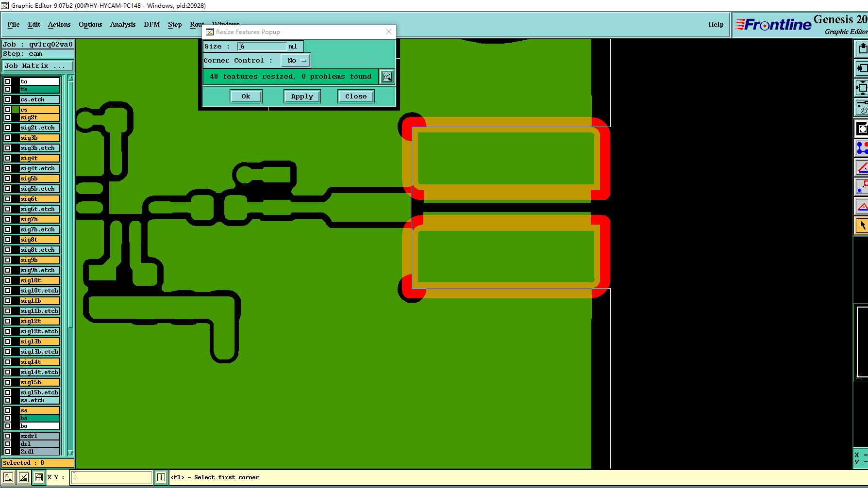Open the Job Matrix ... selector
868x488 pixels.
tap(38, 65)
